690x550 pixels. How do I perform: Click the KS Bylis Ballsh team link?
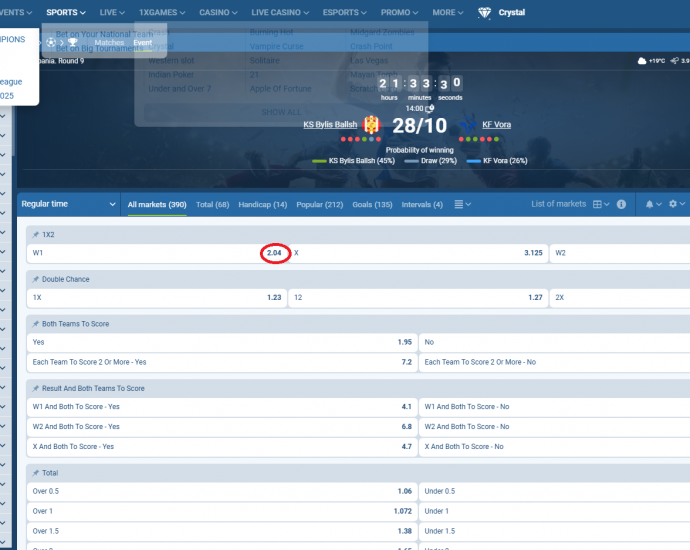pyautogui.click(x=330, y=125)
